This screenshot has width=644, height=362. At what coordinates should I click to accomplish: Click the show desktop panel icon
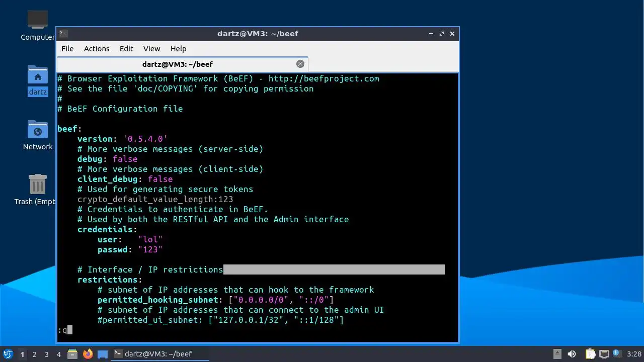103,354
